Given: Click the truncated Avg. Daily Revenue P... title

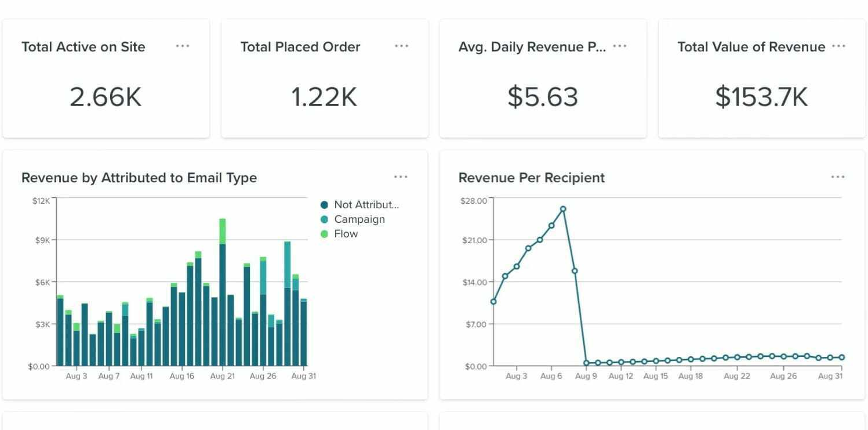Looking at the screenshot, I should tap(532, 47).
